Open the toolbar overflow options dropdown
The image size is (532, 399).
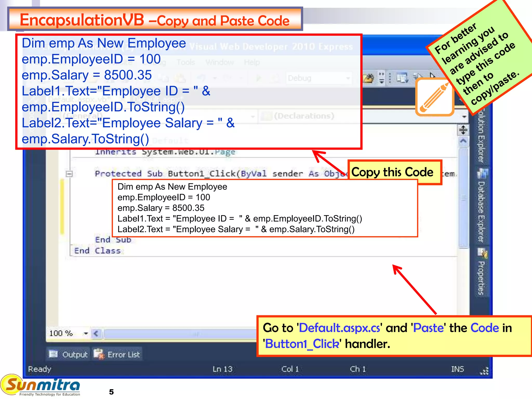[381, 78]
